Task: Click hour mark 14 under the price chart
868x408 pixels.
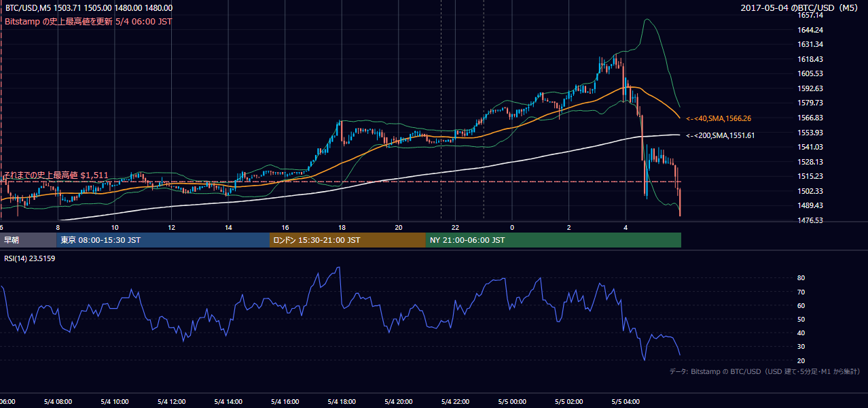Action: 228,227
